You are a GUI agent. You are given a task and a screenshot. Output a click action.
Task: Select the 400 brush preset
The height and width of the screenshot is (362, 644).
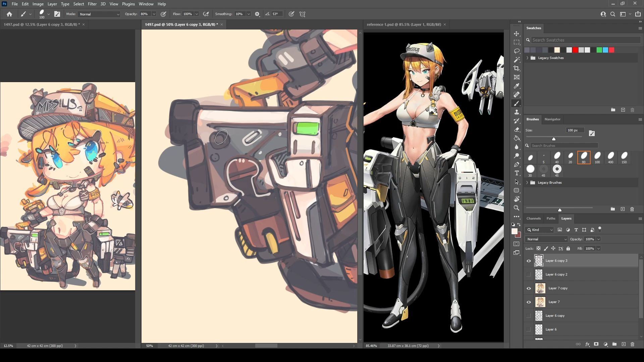610,158
